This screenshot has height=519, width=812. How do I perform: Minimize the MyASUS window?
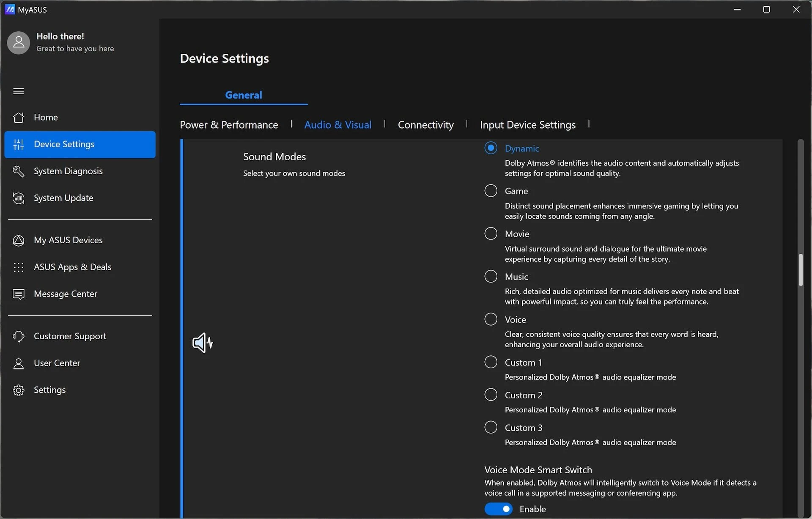coord(737,9)
